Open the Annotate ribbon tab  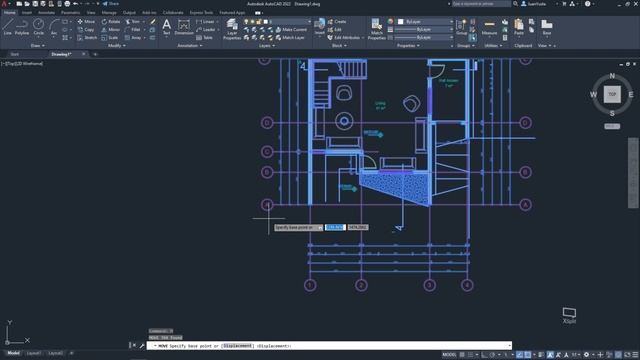pyautogui.click(x=46, y=13)
